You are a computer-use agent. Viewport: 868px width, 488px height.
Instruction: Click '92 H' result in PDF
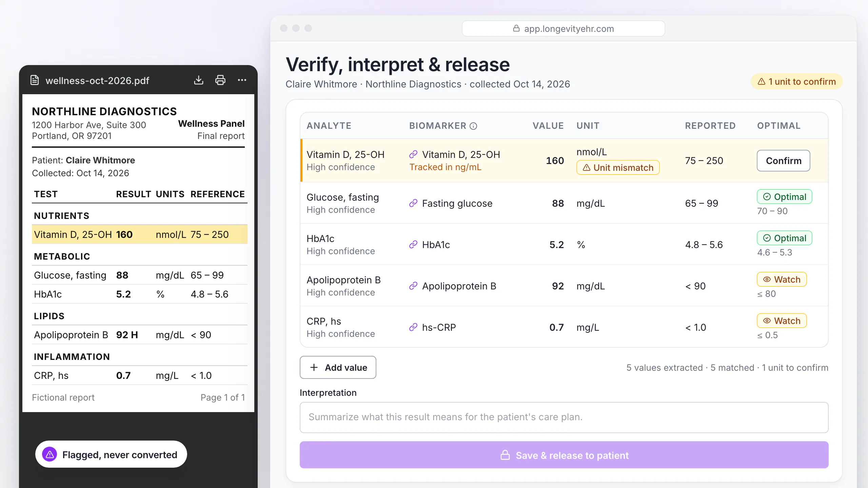click(x=127, y=335)
